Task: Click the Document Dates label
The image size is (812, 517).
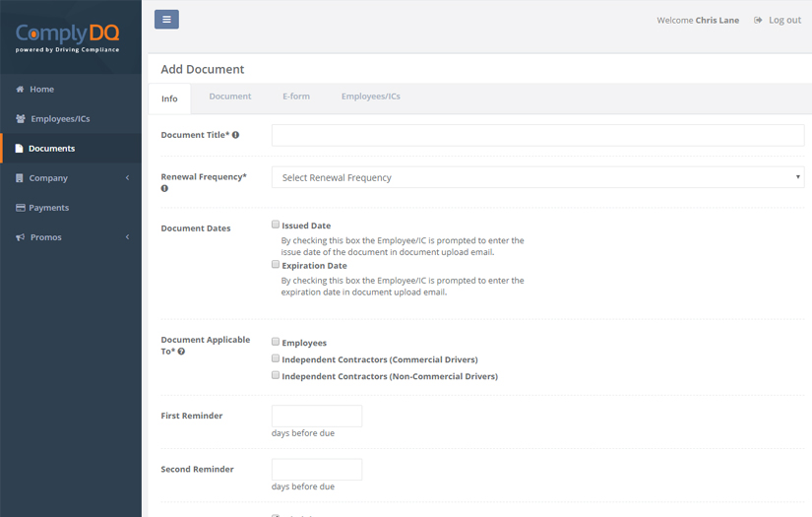Action: coord(196,228)
